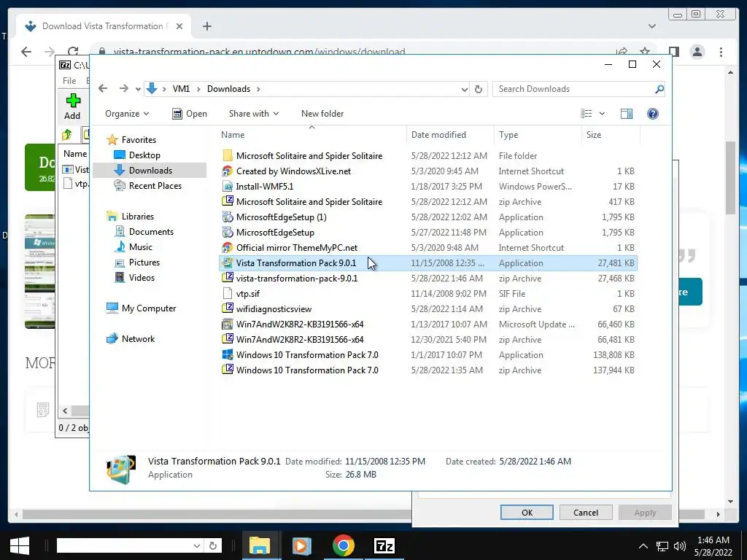Select Win7AndW2K8R2-KB3191566-x64 zip archive name
The height and width of the screenshot is (560, 747).
click(x=300, y=340)
